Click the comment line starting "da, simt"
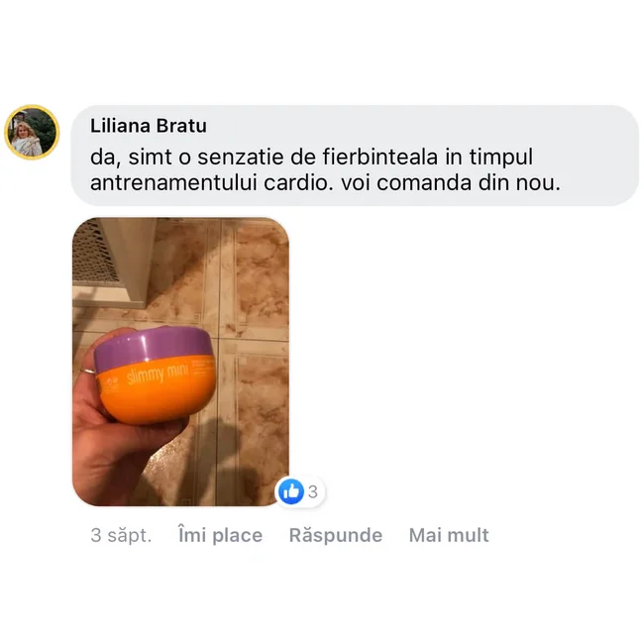This screenshot has width=644, height=644. pos(311,157)
